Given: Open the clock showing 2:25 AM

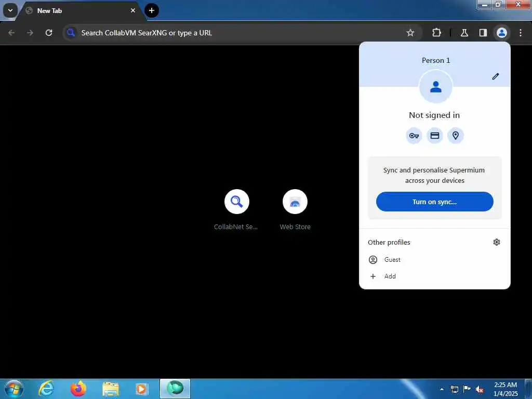Looking at the screenshot, I should tap(506, 389).
